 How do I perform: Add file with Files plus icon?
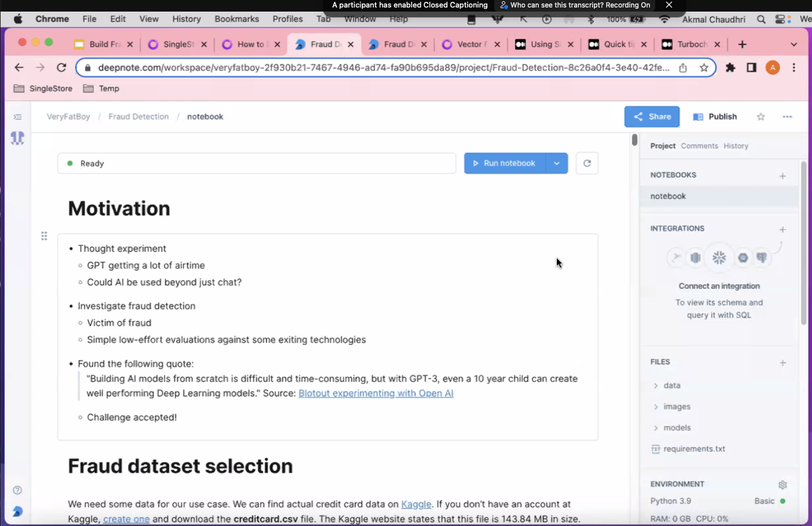[782, 362]
